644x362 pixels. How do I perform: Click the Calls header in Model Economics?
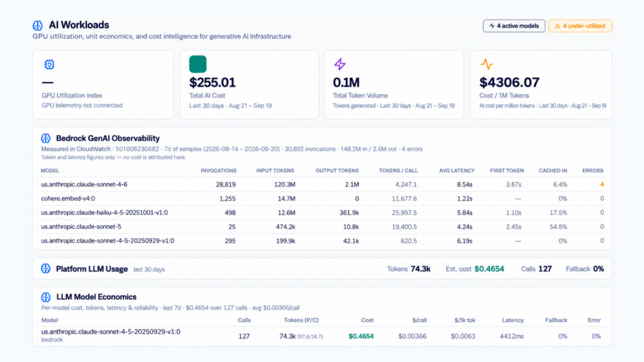click(x=244, y=320)
